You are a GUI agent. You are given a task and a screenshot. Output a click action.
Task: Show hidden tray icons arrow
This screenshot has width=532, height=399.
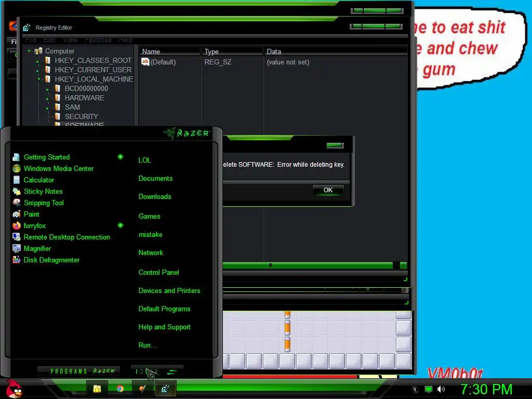[415, 389]
